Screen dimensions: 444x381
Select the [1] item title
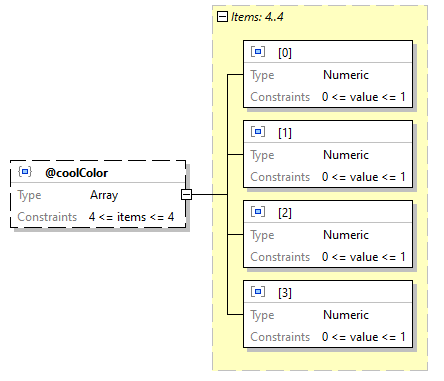tap(285, 133)
